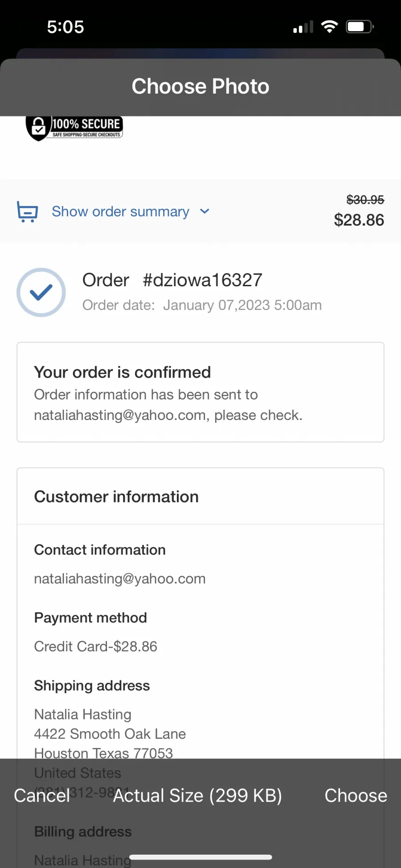Tap the Wi-Fi status icon
401x868 pixels.
[x=329, y=27]
